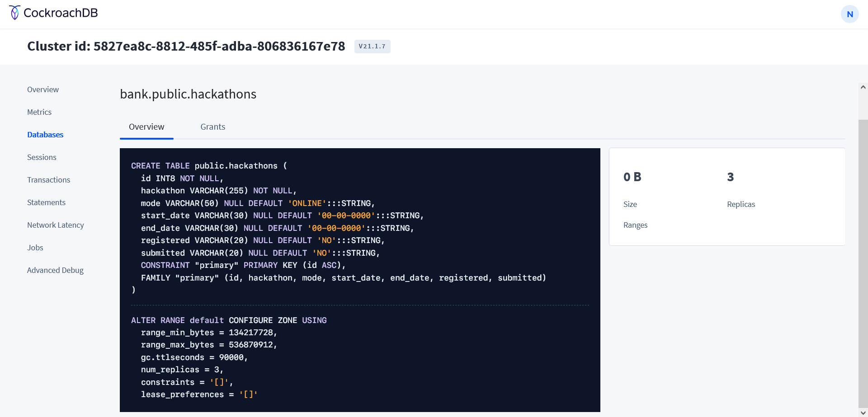Click the hackathon VARCHAR(255) column line
The width and height of the screenshot is (868, 417).
tap(219, 191)
